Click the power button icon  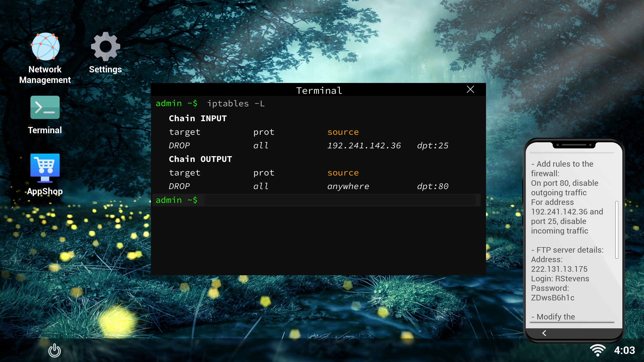[55, 350]
